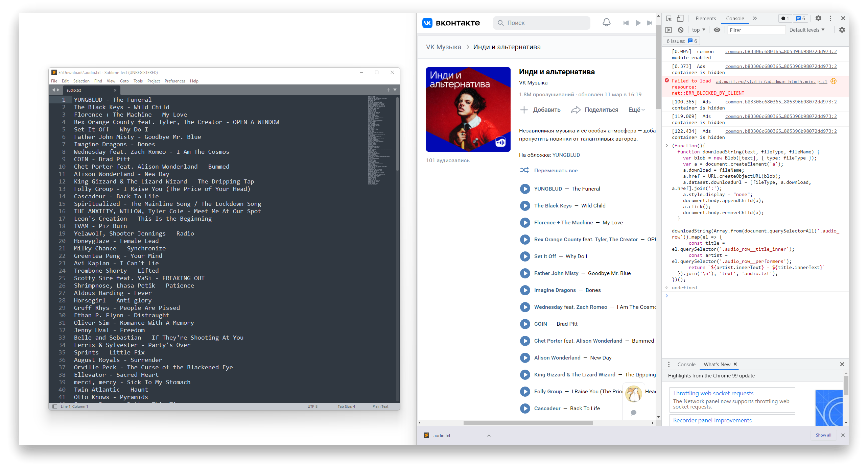
Task: Play Set It Off Why Do I
Action: coord(525,256)
